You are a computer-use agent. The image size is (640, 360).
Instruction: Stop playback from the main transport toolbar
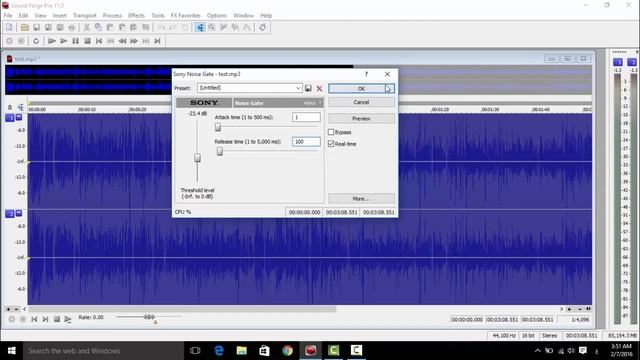point(87,41)
